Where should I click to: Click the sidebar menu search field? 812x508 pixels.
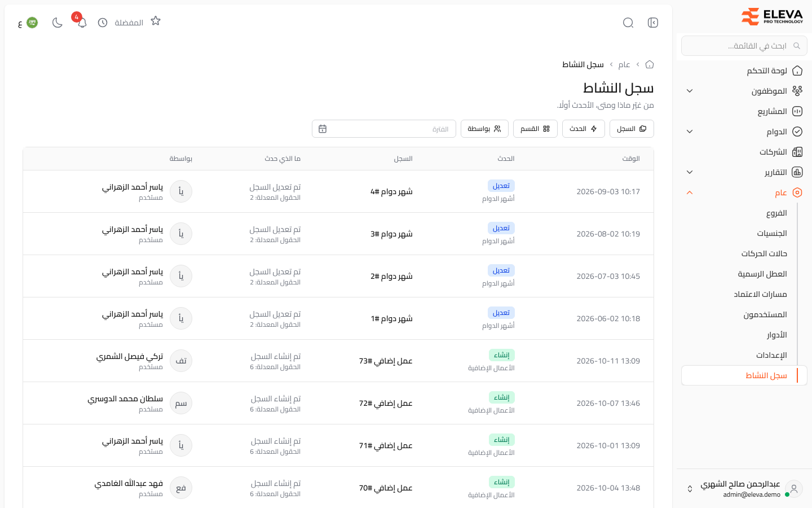pos(744,46)
